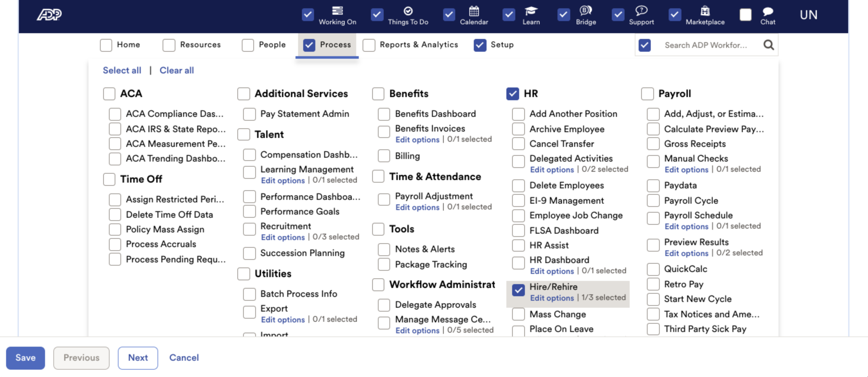
Task: Check the Benefits Dashboard checkbox
Action: [x=384, y=114]
